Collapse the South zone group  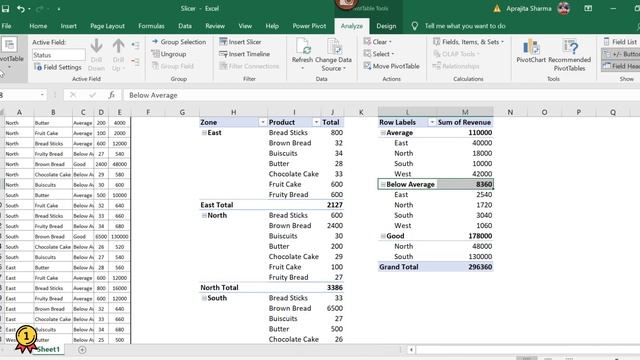[204, 298]
